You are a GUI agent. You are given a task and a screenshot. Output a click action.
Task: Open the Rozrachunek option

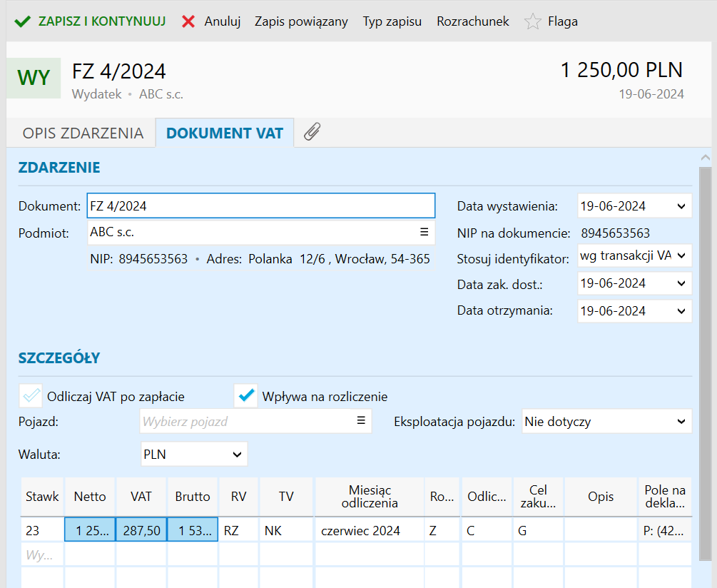pos(472,21)
